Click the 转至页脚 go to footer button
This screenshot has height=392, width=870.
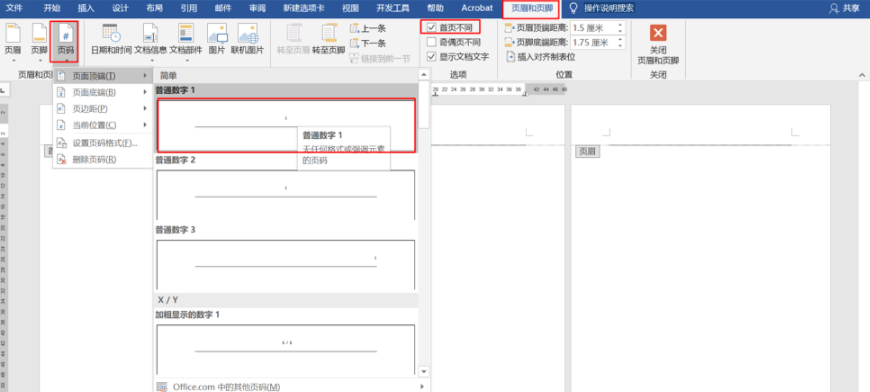click(x=328, y=39)
